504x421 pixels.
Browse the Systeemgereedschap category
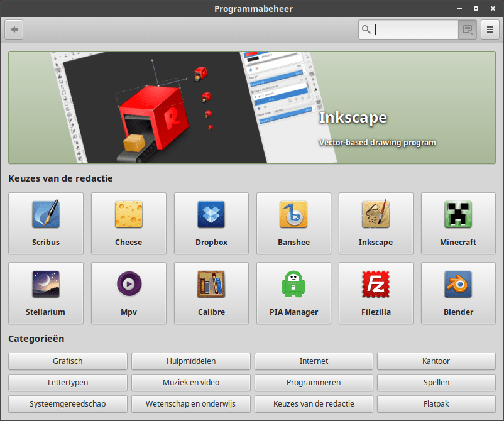point(68,404)
